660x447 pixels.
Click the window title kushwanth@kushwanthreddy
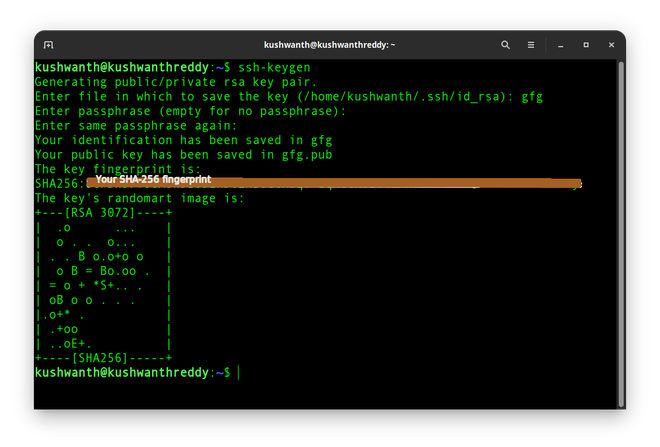(x=329, y=45)
